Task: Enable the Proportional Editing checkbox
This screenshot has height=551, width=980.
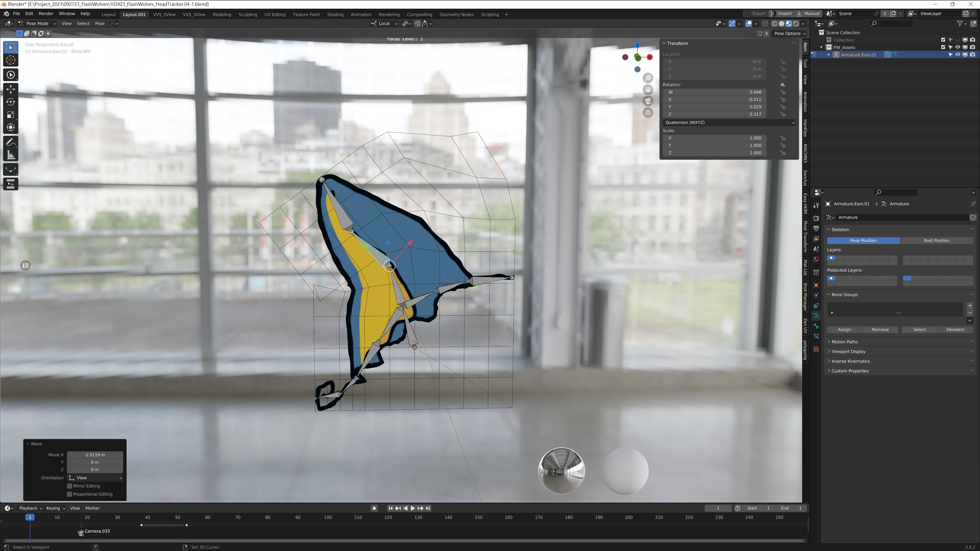Action: point(70,494)
